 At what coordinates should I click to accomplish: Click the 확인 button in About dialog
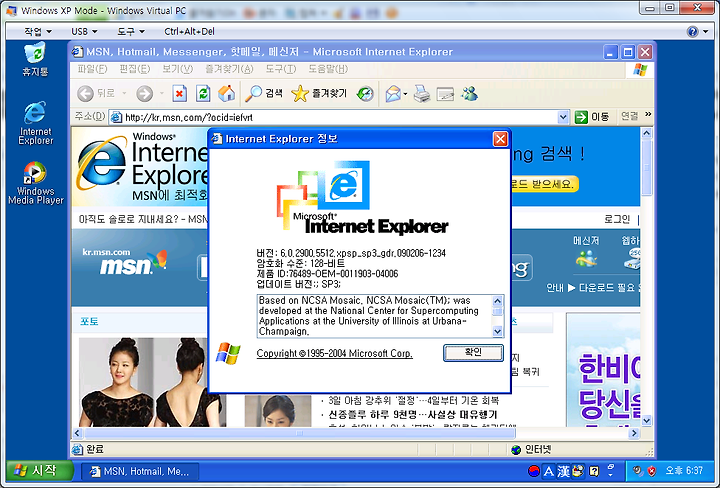[473, 353]
